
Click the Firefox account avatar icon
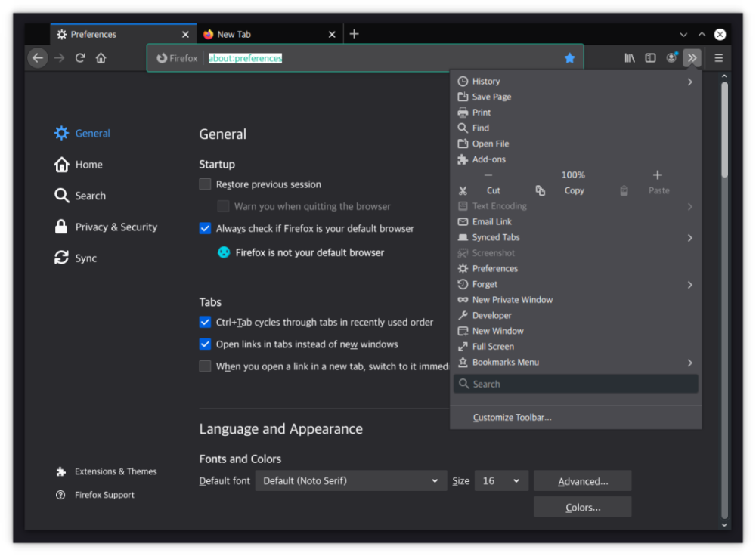[671, 58]
